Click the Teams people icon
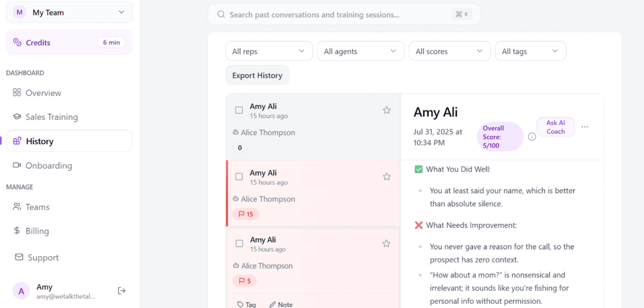This screenshot has height=308, width=644. click(17, 207)
